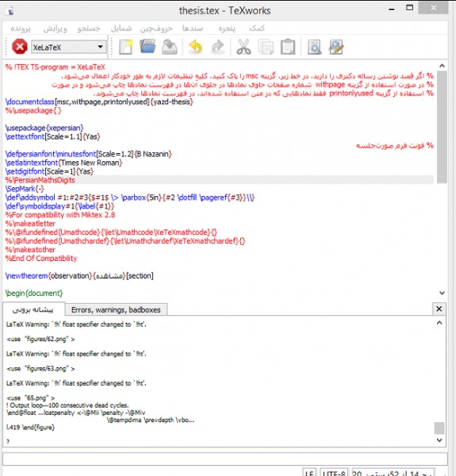Save the document with the save icon
The width and height of the screenshot is (456, 476).
[170, 47]
